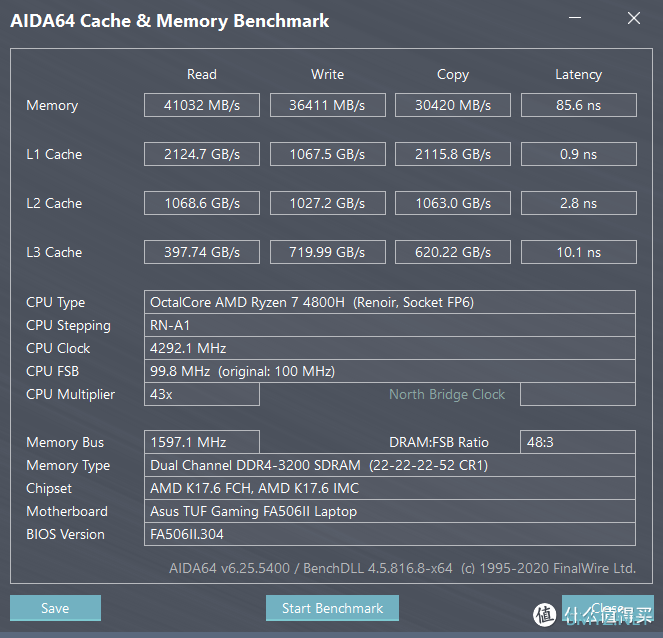Click the CPU Type field Ryzen 7 4800H
Screen dimensions: 663x638
click(x=389, y=302)
